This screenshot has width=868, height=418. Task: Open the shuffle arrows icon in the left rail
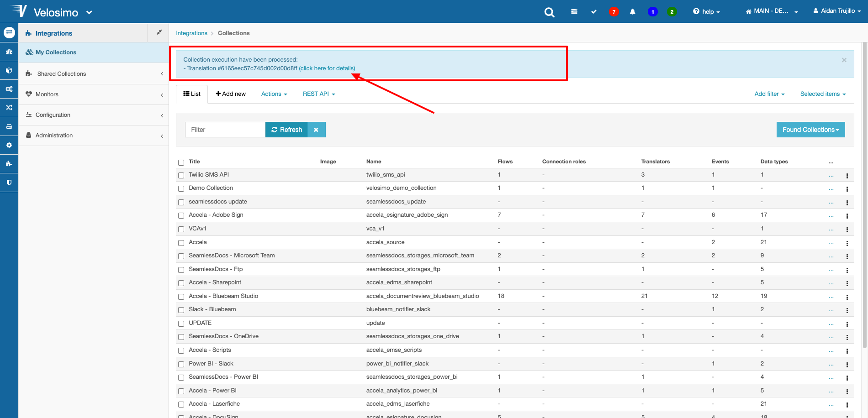click(x=9, y=108)
